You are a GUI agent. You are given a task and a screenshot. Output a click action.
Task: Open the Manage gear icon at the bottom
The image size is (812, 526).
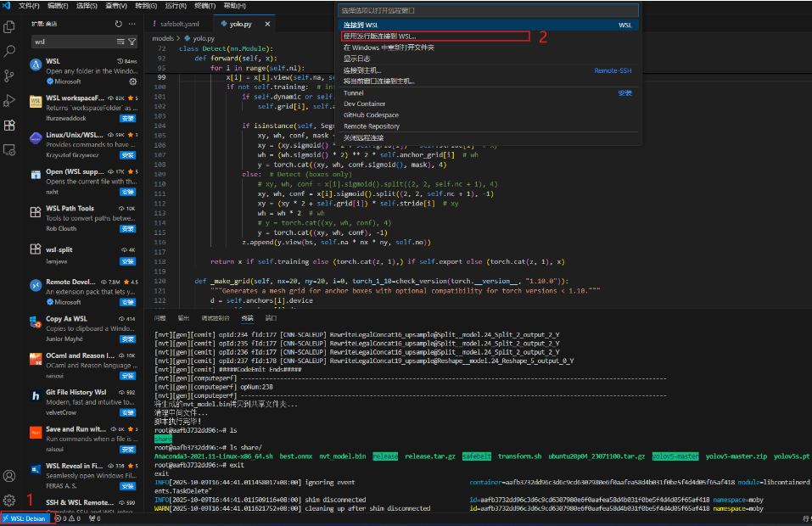tap(11, 500)
